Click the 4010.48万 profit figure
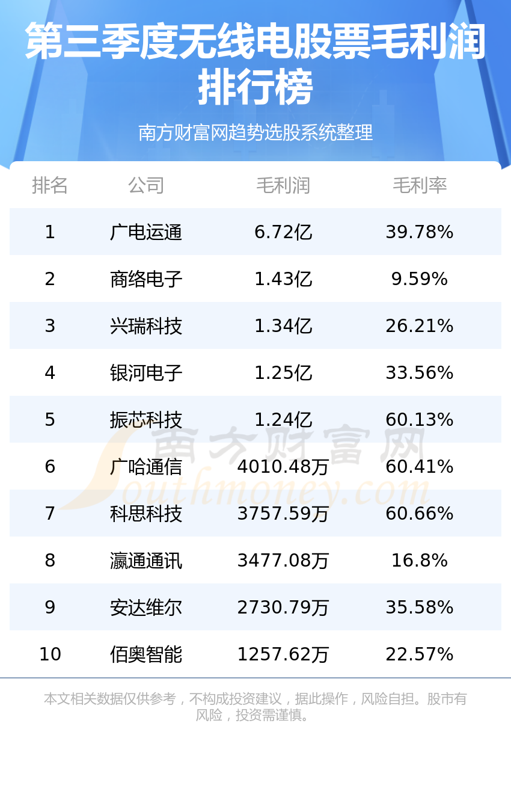The height and width of the screenshot is (812, 511). coord(283,467)
